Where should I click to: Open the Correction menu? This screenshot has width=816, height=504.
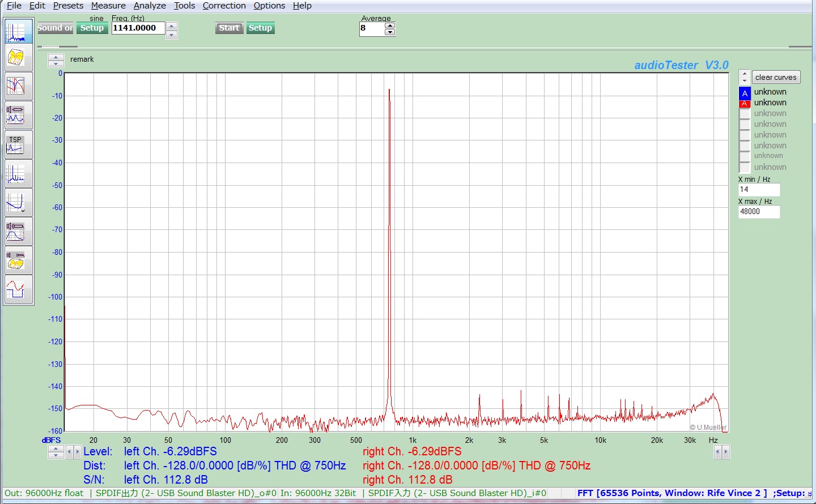point(224,6)
